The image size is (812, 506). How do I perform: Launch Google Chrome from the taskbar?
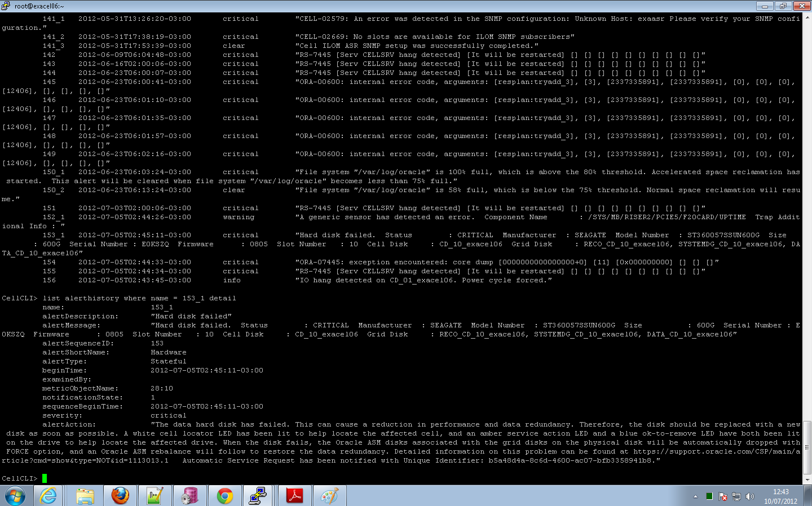click(x=225, y=496)
